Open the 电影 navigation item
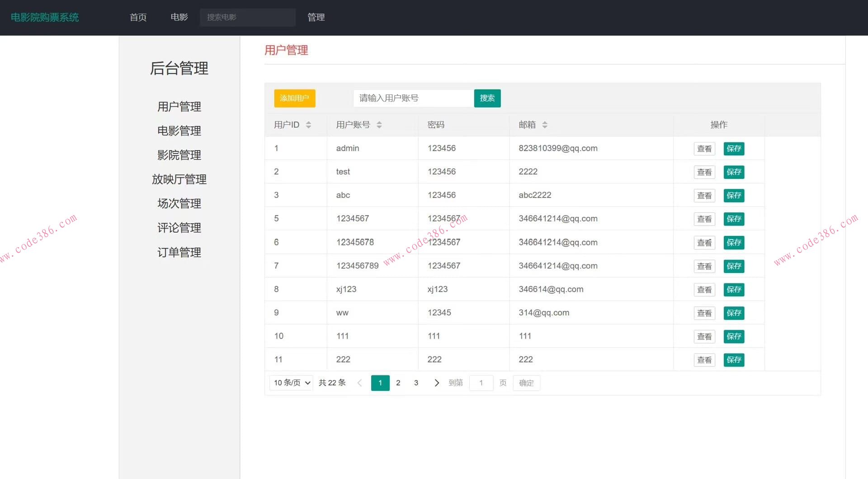 tap(179, 17)
